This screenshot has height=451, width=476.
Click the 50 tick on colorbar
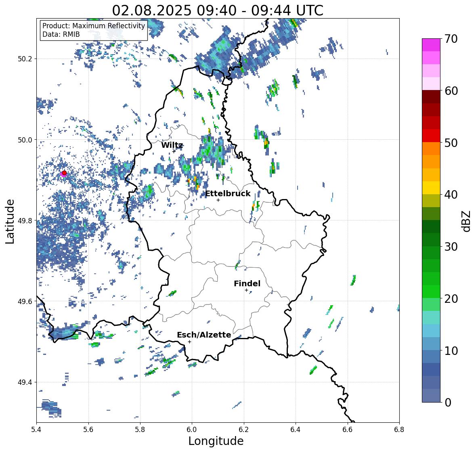[x=451, y=143]
